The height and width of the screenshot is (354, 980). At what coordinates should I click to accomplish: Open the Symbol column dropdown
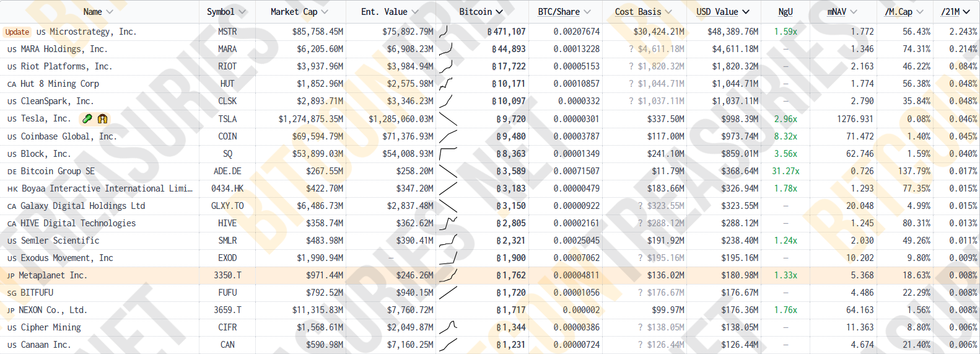(x=242, y=12)
